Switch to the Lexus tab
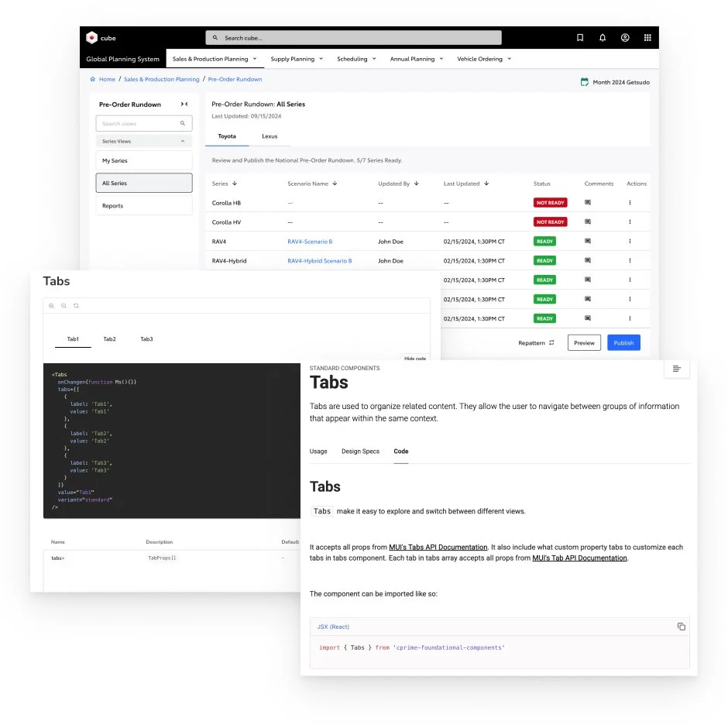728x728 pixels. pos(270,136)
